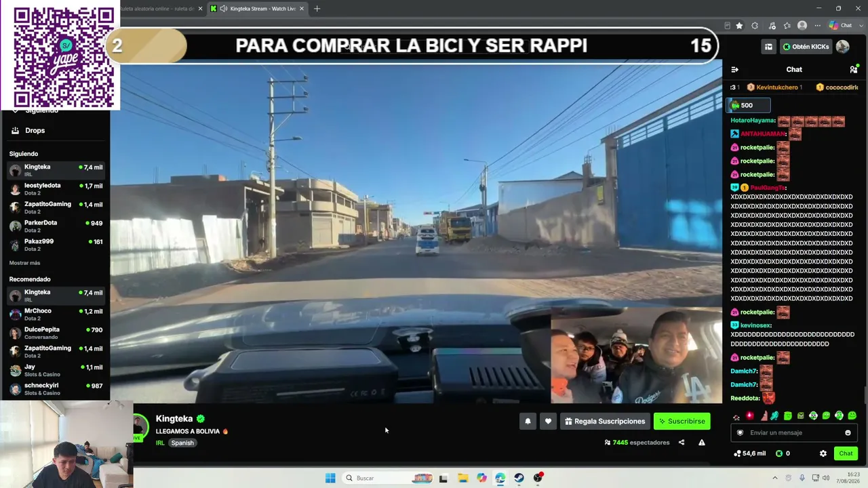This screenshot has height=488, width=868.
Task: Click kevinosex username in chat
Action: 756,325
